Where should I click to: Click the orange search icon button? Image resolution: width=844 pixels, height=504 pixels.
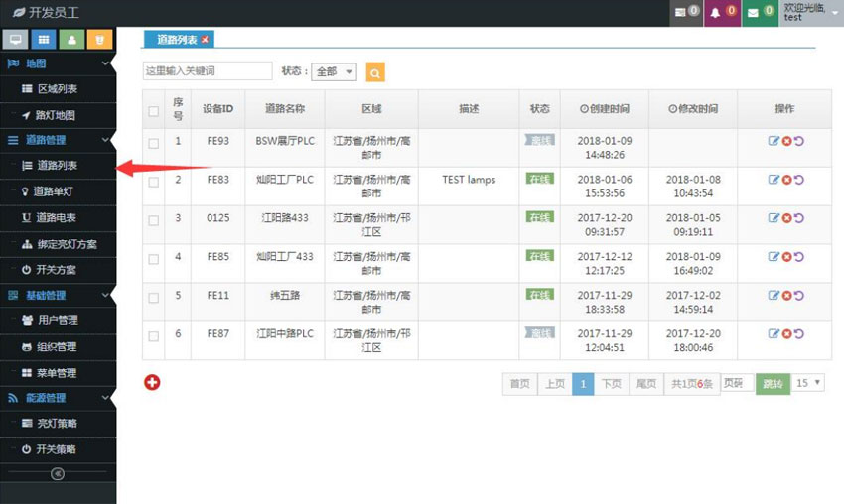[375, 71]
